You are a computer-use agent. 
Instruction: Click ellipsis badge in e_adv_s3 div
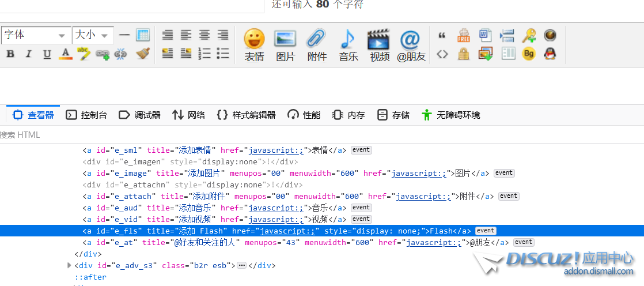click(242, 265)
